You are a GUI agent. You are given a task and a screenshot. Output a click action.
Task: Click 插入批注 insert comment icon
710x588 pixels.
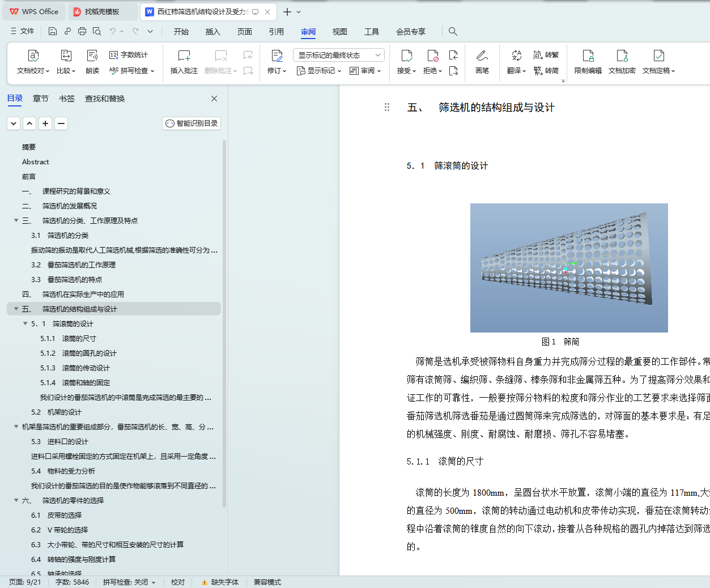point(184,56)
